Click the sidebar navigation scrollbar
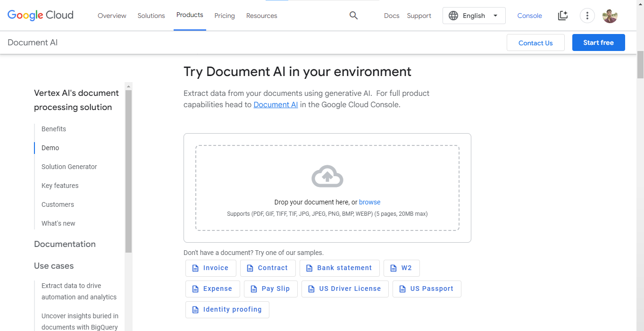This screenshot has height=331, width=644. (x=128, y=170)
